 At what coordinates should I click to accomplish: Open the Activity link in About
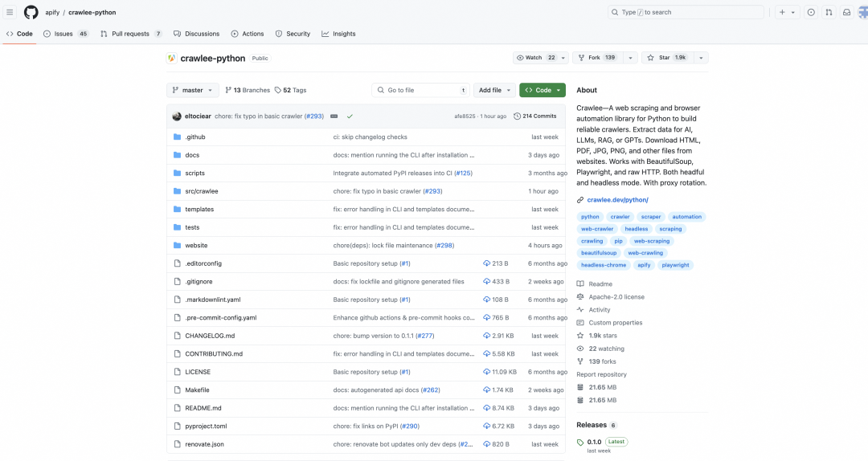click(x=599, y=310)
